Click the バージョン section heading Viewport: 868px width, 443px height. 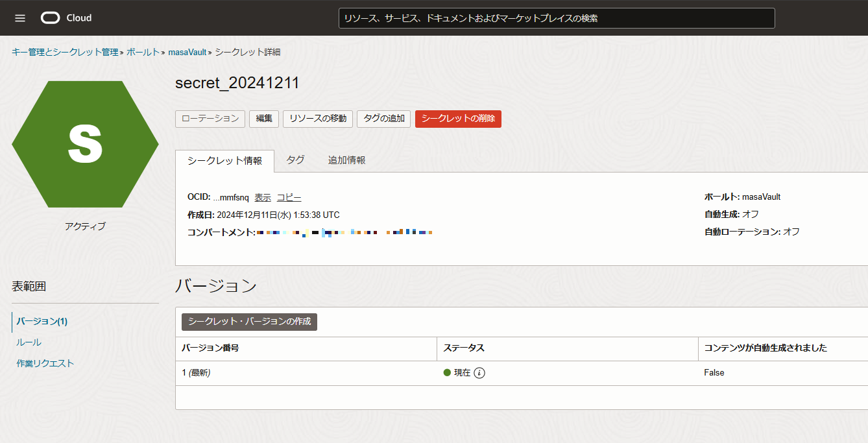click(x=216, y=286)
